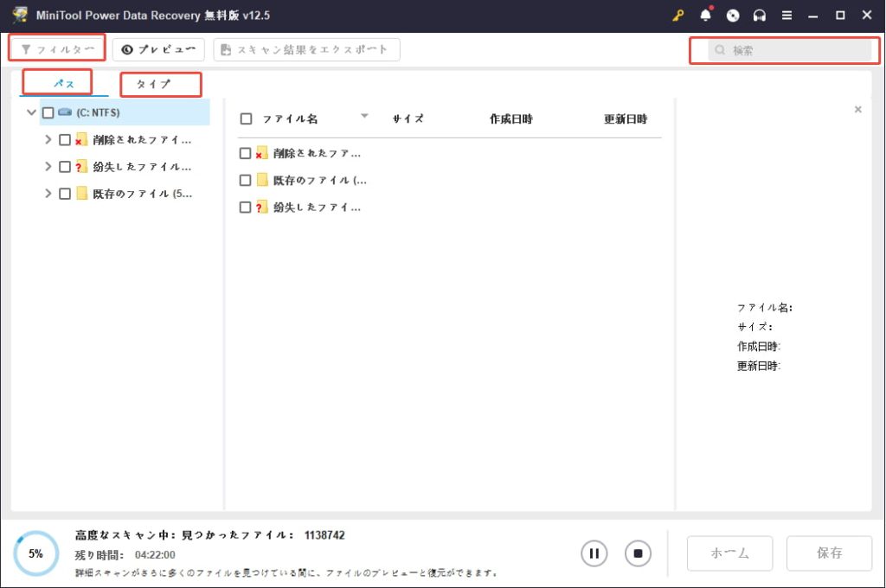Click the sort arrow next to ファイル名
Viewport: 886px width, 588px height.
click(x=364, y=116)
